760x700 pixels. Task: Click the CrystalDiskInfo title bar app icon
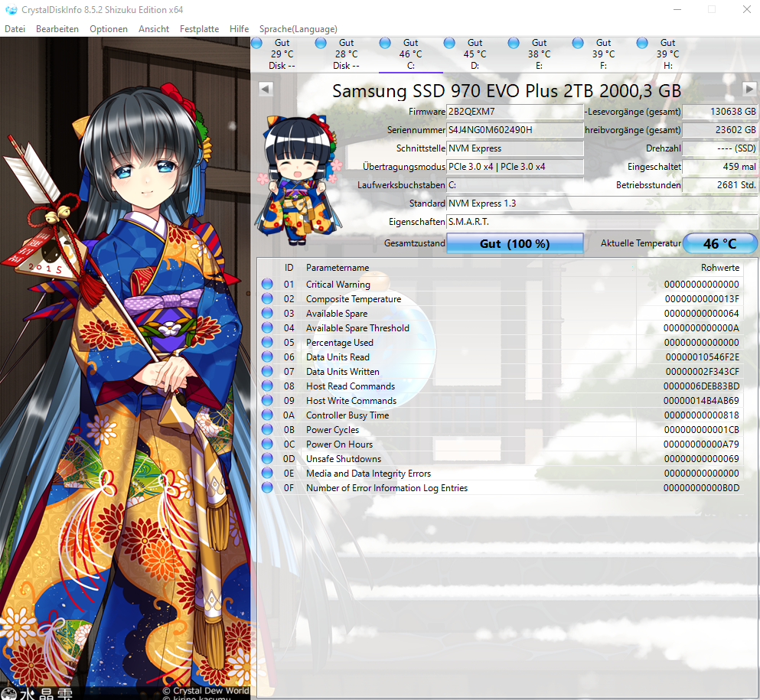pyautogui.click(x=11, y=10)
